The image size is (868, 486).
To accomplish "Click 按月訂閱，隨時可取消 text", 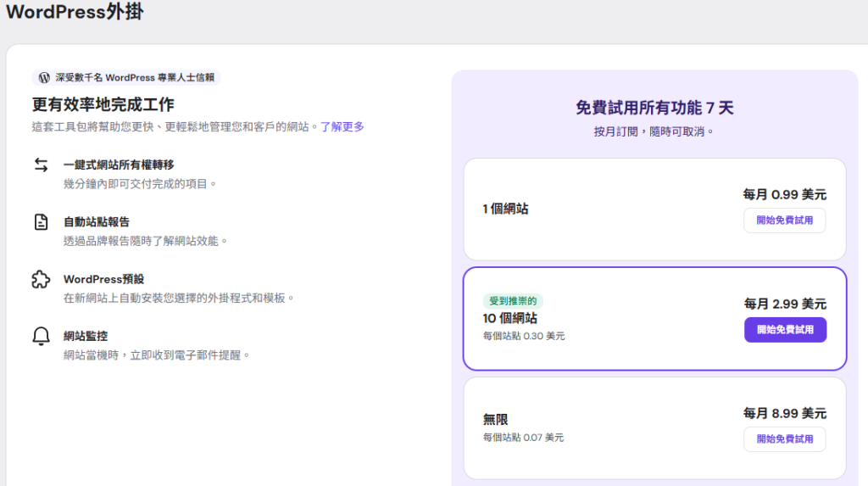I will (x=654, y=131).
